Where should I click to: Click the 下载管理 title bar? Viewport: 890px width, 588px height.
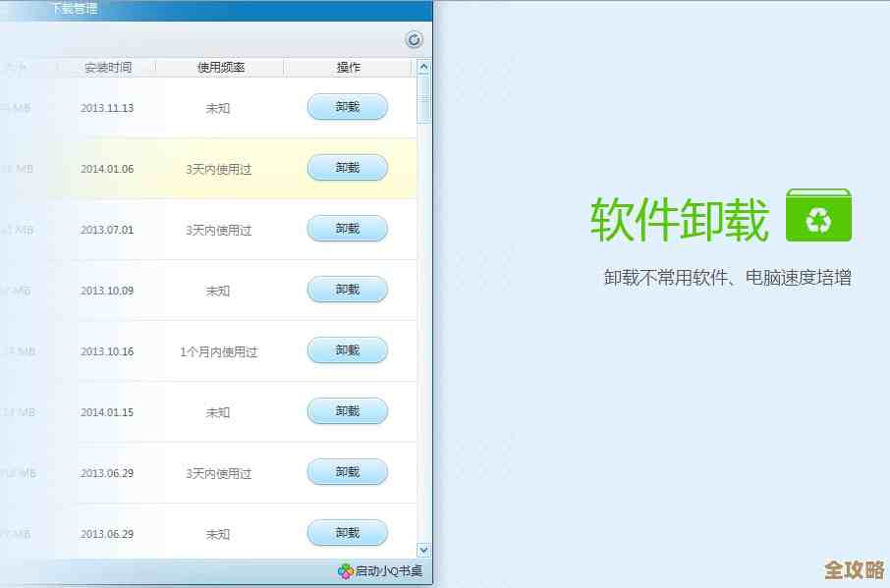coord(74,8)
